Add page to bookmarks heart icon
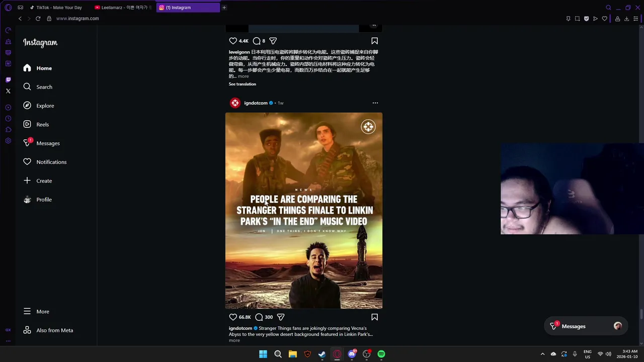This screenshot has width=644, height=362. pos(604,19)
